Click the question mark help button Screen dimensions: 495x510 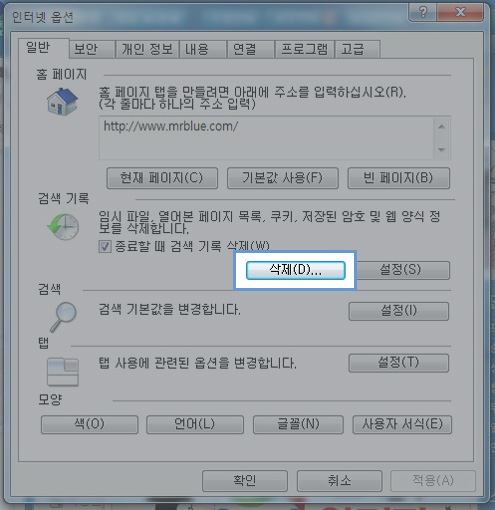423,13
